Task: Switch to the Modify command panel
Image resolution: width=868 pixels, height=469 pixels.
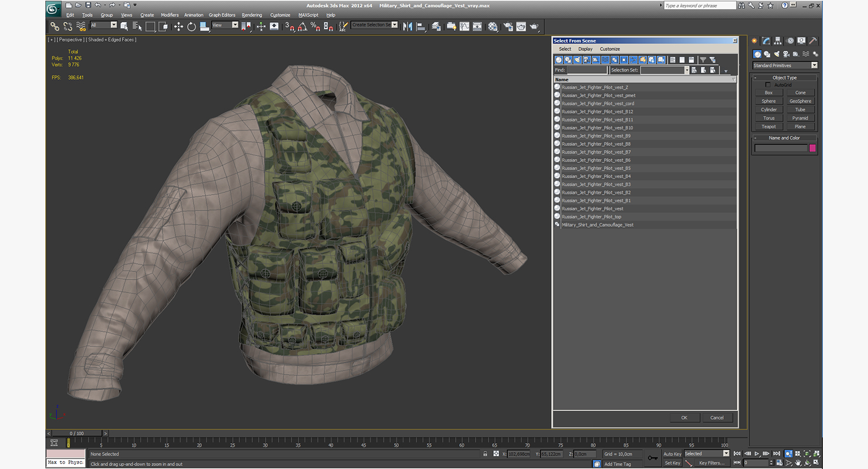Action: pos(766,41)
